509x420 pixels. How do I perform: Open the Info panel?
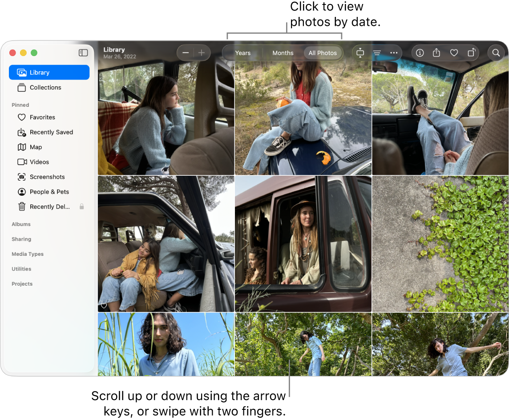click(420, 52)
